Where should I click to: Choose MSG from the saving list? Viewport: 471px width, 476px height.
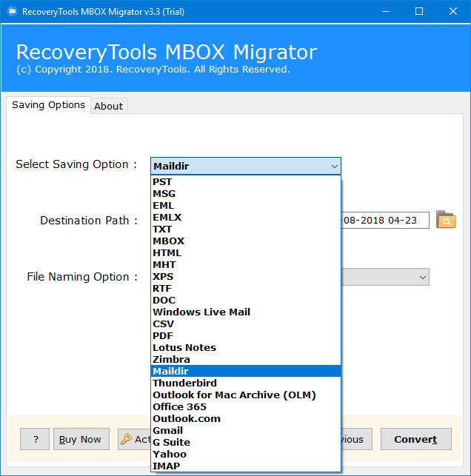(x=246, y=194)
